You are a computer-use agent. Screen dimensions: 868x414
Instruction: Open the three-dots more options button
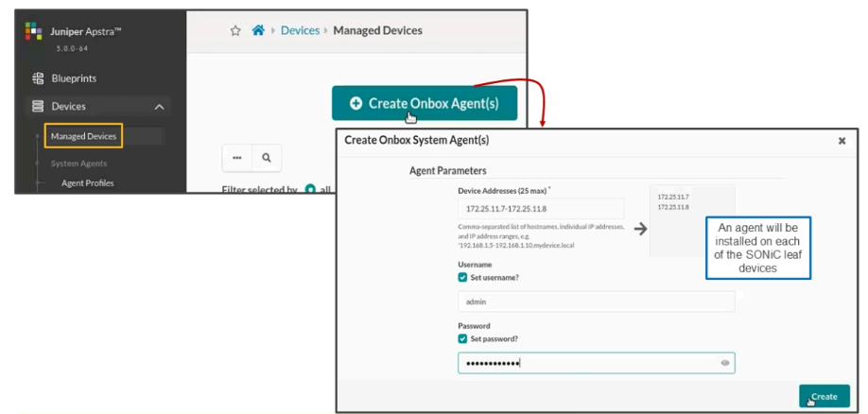237,158
